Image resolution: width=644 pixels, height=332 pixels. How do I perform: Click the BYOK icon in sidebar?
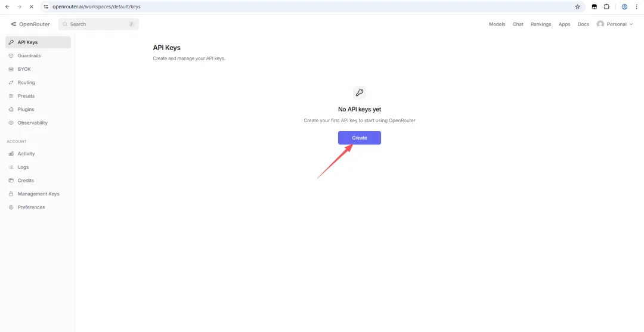pyautogui.click(x=11, y=69)
